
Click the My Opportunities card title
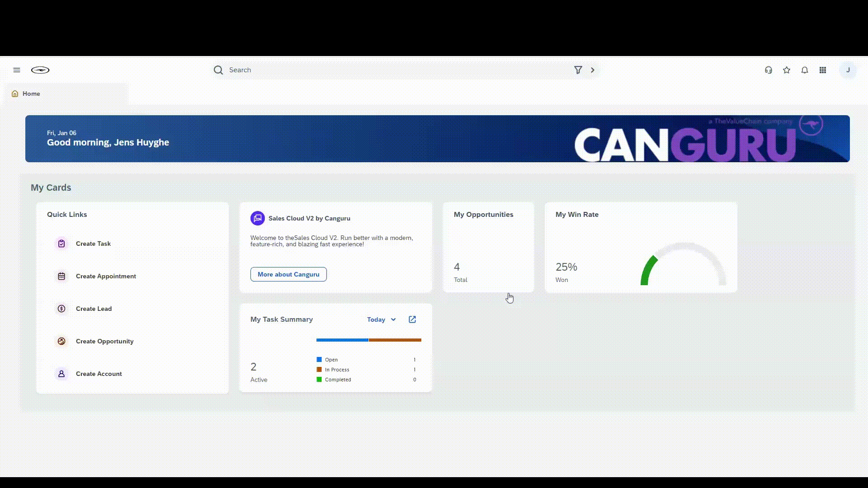click(x=483, y=215)
